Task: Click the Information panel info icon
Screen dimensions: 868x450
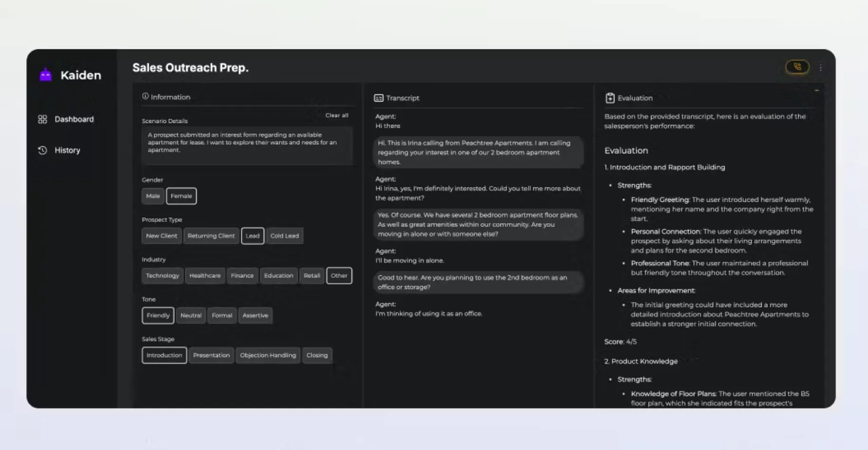Action: [x=145, y=96]
